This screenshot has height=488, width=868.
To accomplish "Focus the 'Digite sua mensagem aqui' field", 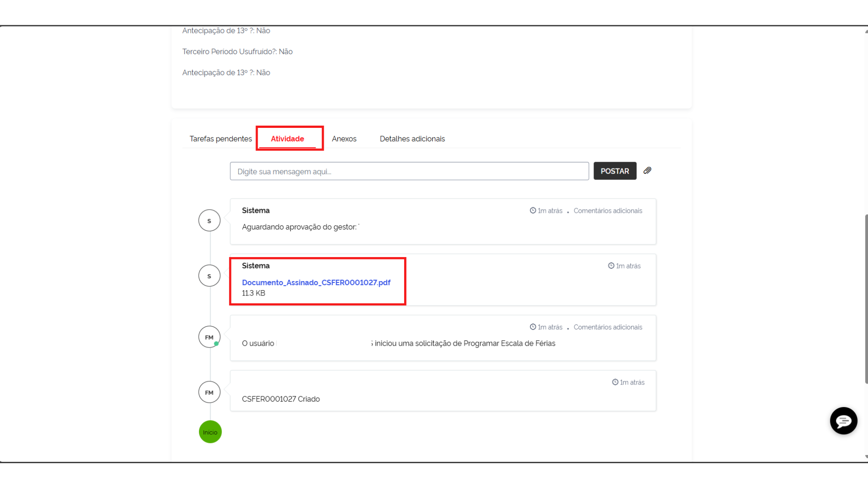I will tap(409, 171).
